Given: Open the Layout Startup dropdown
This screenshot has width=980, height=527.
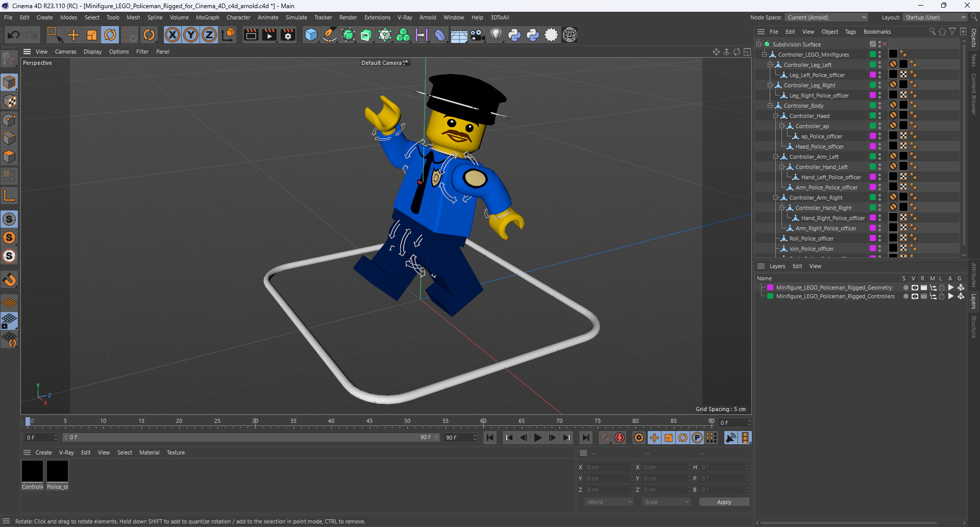Looking at the screenshot, I should click(x=935, y=17).
